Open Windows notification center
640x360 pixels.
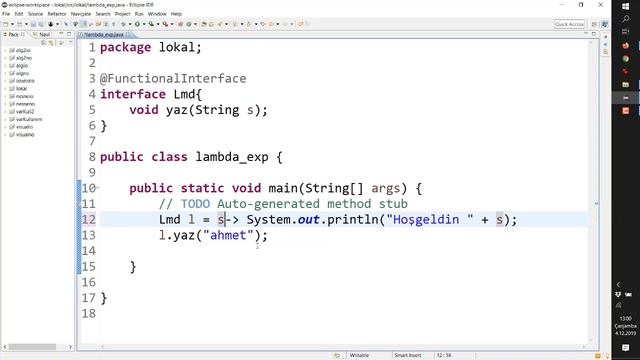pyautogui.click(x=625, y=348)
